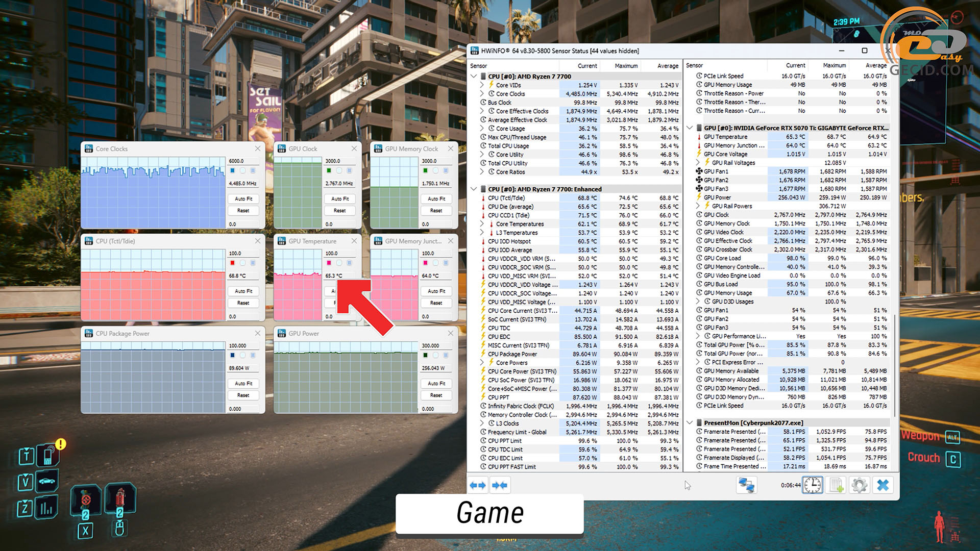Collapse the Ryzen 7 7700: Enhanced group
The image size is (980, 551).
pos(474,189)
